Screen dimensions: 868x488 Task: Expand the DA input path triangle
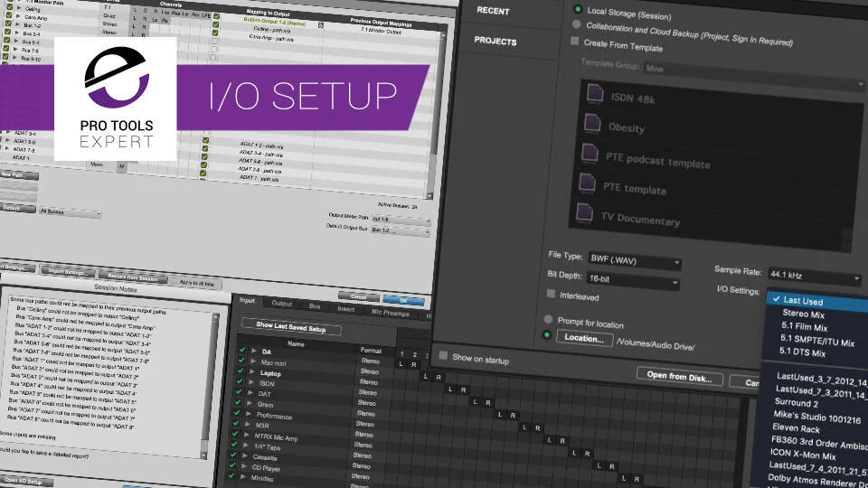[x=254, y=351]
